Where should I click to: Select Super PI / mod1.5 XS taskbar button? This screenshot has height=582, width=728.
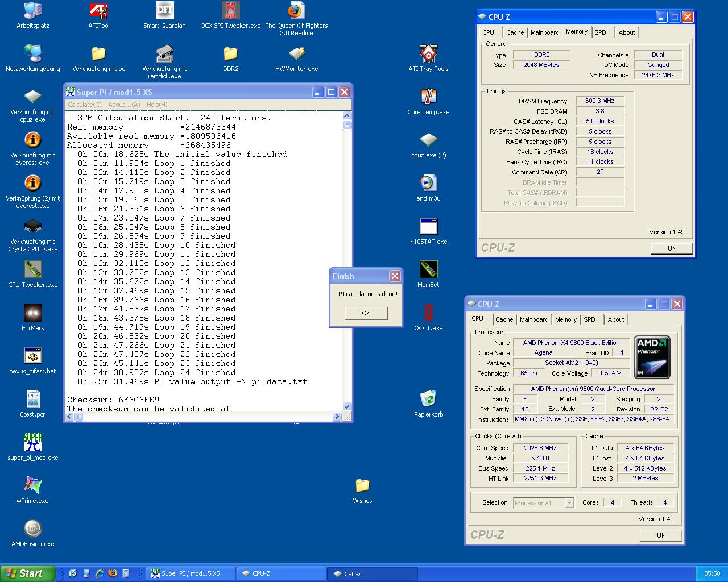[x=191, y=573]
